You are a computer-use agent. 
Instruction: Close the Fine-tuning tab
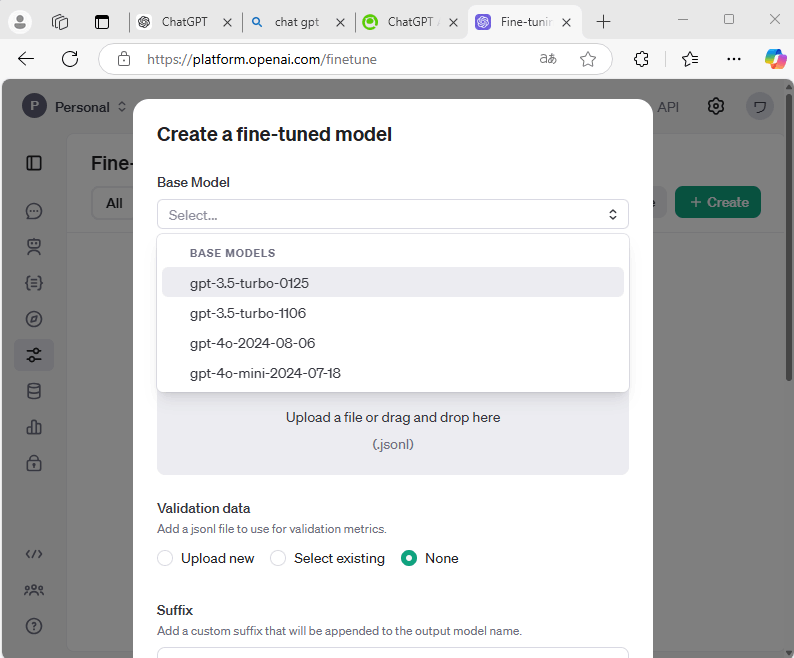(x=567, y=22)
